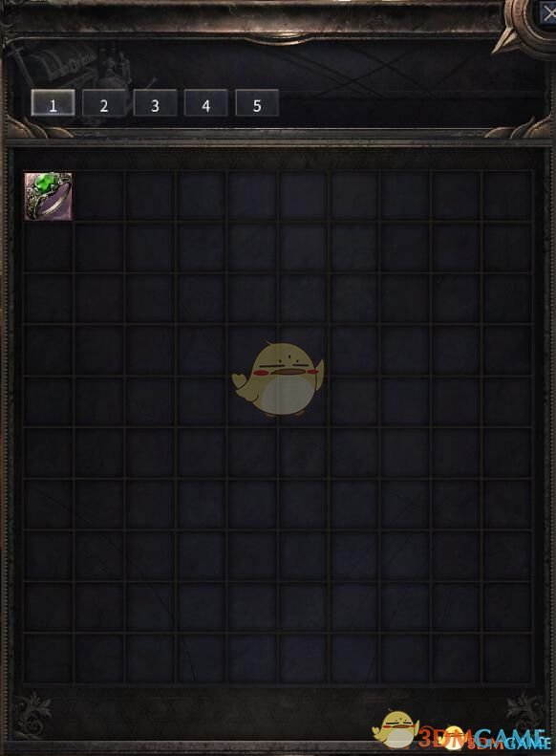Click the empty slot right of the emerald ring
The image size is (556, 756).
(x=99, y=196)
